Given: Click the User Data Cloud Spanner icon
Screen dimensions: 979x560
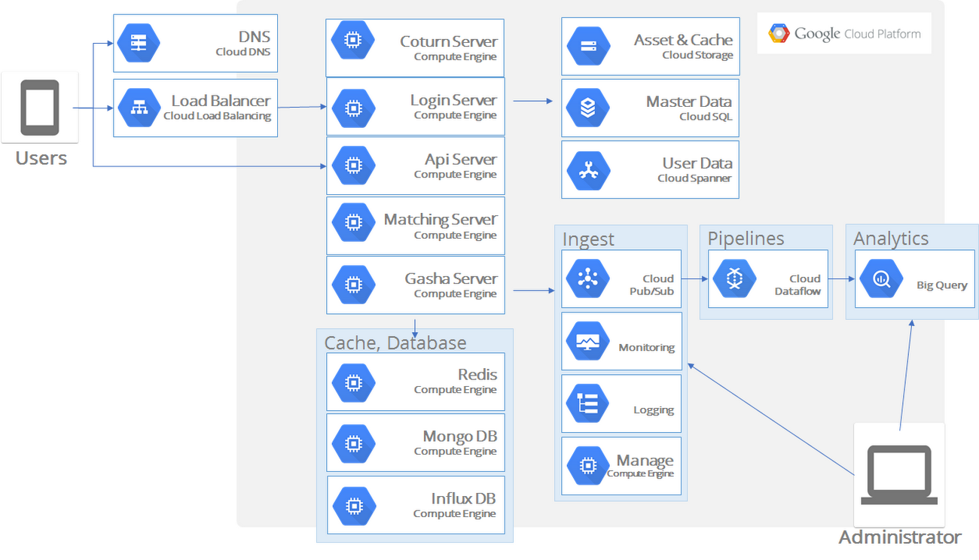Looking at the screenshot, I should pos(588,169).
